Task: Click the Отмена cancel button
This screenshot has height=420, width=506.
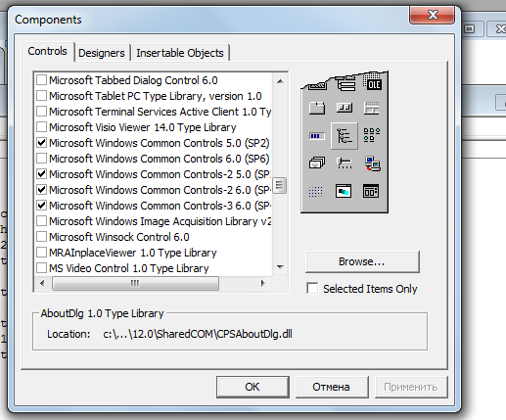Action: tap(332, 387)
